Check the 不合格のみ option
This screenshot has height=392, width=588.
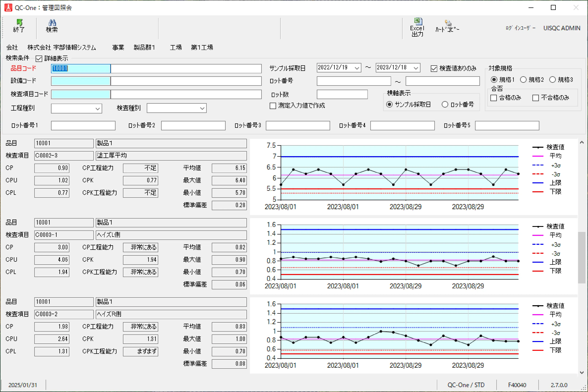[535, 98]
